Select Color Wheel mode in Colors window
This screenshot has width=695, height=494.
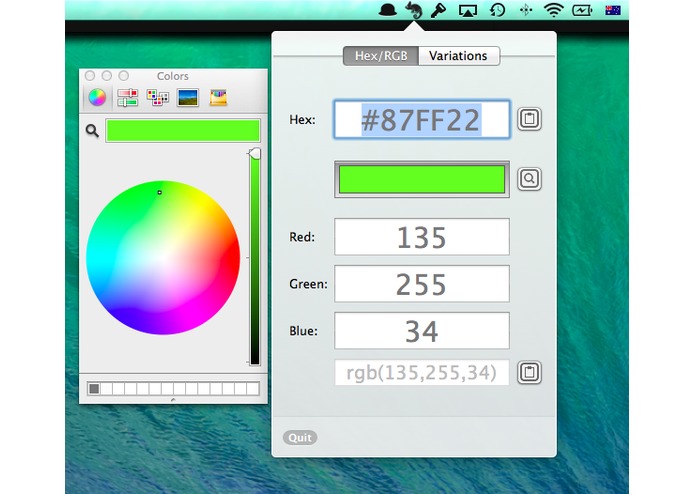[x=97, y=97]
